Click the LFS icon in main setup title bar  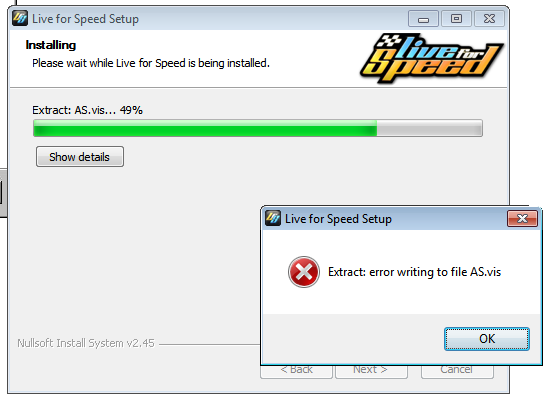pyautogui.click(x=20, y=18)
